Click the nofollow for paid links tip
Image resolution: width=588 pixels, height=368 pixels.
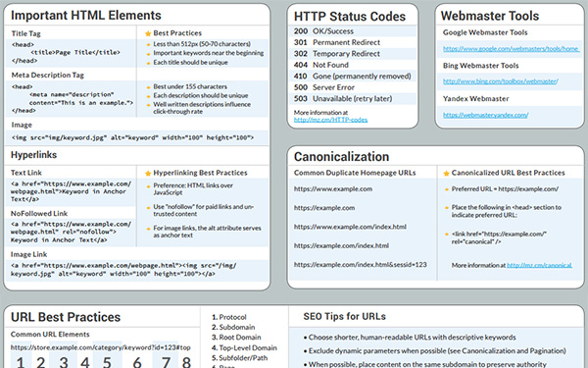(x=203, y=210)
